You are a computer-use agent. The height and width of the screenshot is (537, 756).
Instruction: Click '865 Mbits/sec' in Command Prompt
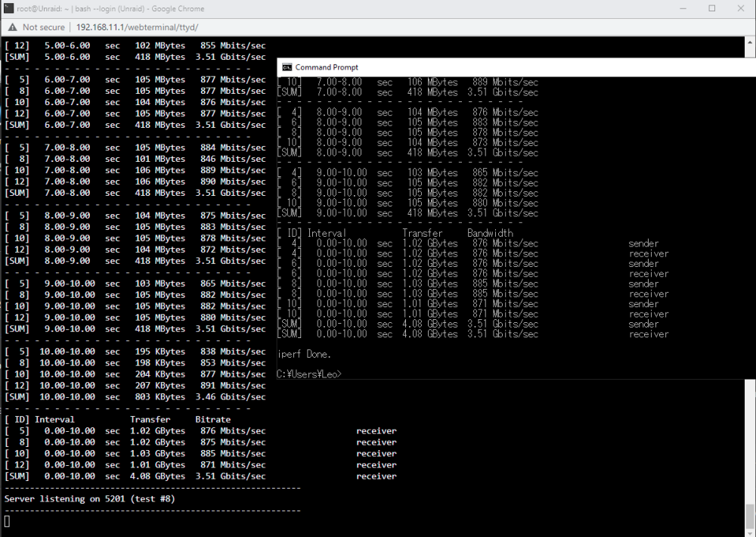point(505,172)
